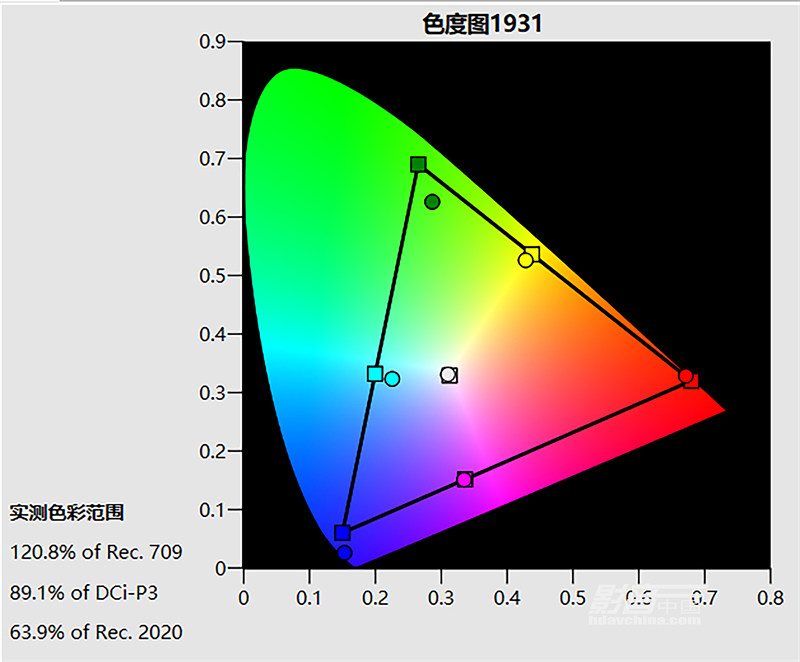Click the 实测色彩范围 heading
The height and width of the screenshot is (662, 800).
67,513
